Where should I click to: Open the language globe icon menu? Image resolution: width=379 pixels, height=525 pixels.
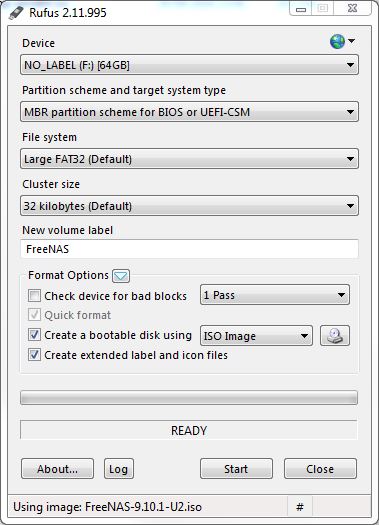[342, 42]
